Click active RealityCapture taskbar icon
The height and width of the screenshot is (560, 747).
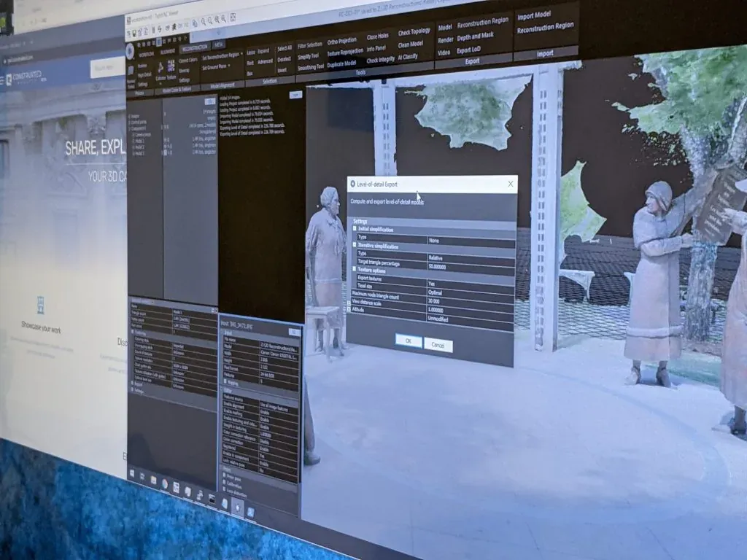[237, 507]
